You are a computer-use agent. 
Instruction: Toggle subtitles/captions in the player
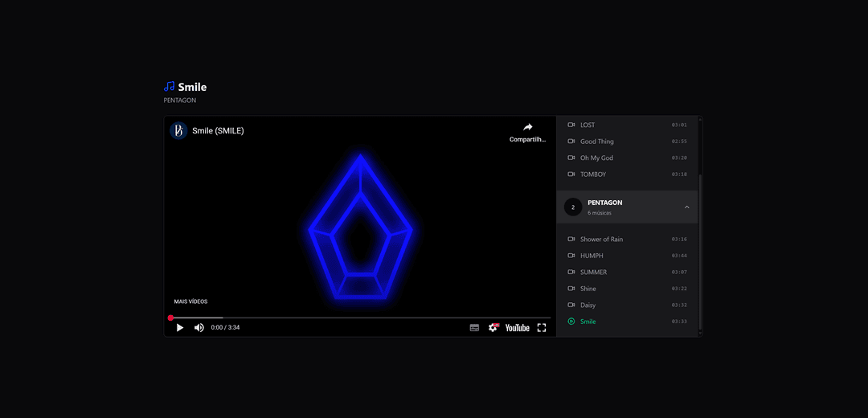click(474, 328)
